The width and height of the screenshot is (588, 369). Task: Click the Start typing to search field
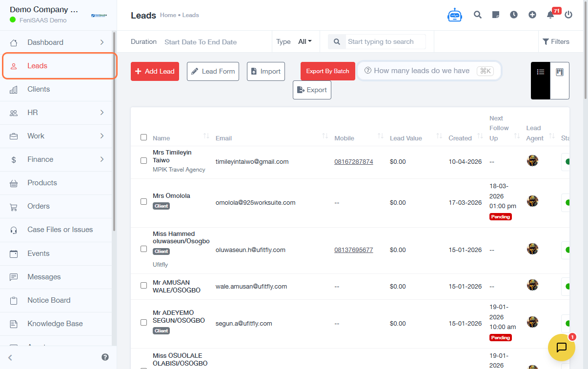point(385,42)
